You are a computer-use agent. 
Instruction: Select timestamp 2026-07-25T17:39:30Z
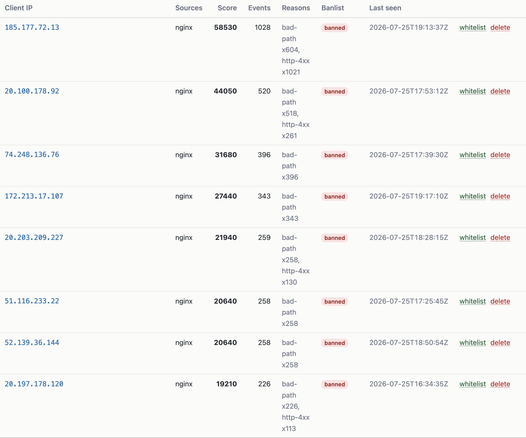click(409, 155)
